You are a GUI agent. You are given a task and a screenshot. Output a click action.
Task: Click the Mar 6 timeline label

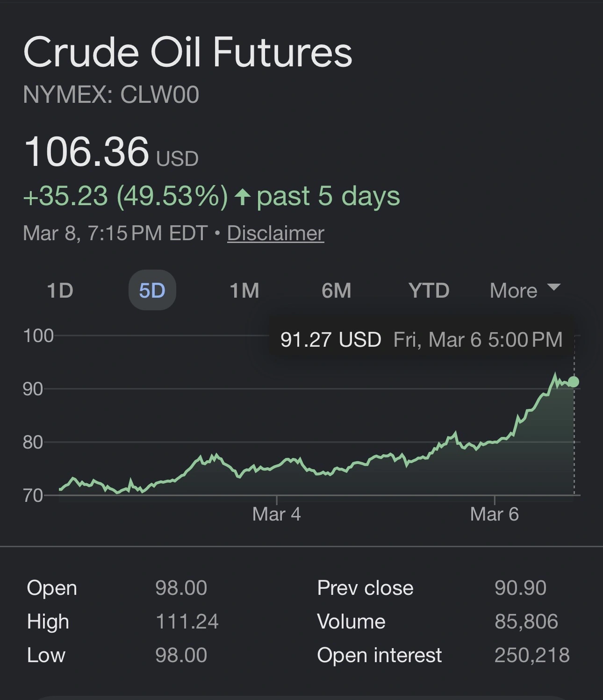494,514
